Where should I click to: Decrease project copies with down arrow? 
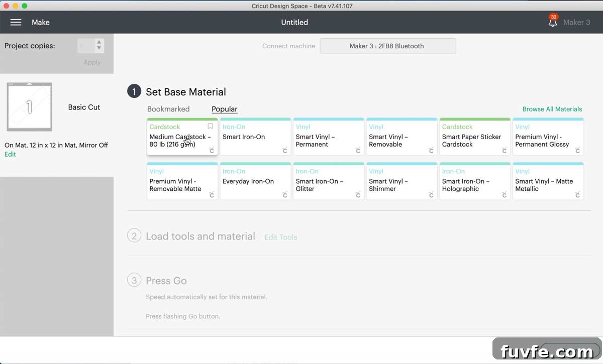click(99, 49)
